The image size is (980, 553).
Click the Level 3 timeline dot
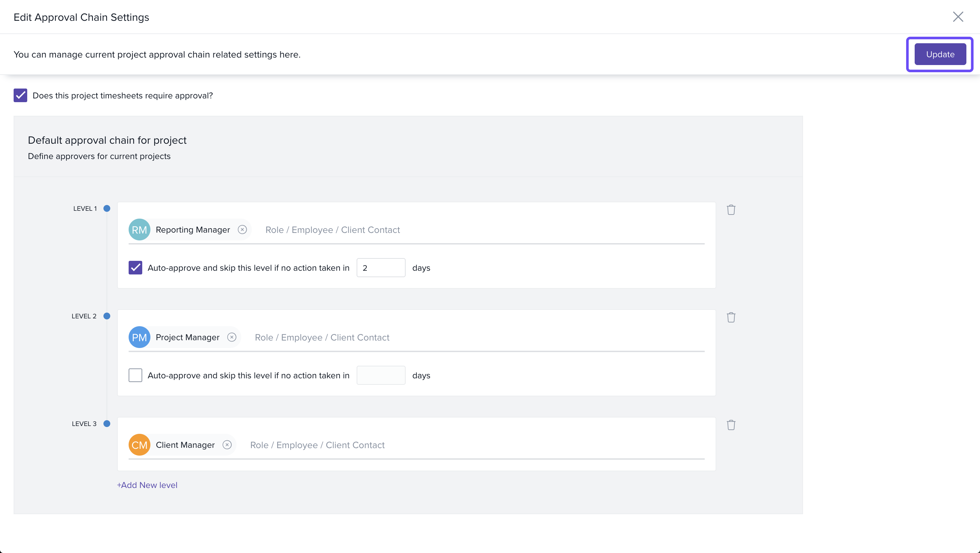click(107, 424)
